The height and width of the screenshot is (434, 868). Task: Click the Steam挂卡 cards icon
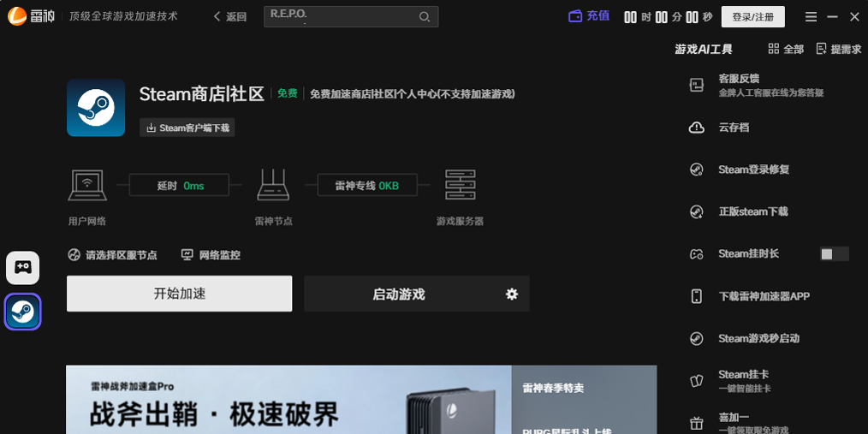pyautogui.click(x=697, y=381)
